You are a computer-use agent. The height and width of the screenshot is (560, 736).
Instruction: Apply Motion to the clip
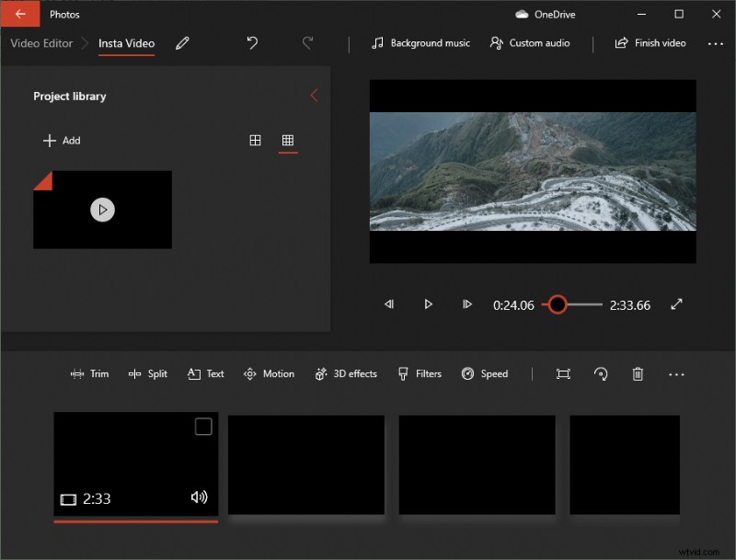(x=269, y=373)
